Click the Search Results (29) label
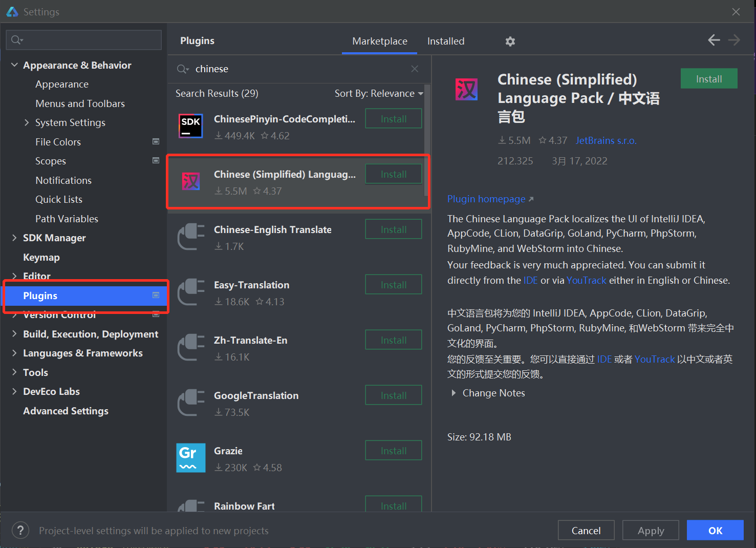Image resolution: width=756 pixels, height=548 pixels. coord(217,93)
